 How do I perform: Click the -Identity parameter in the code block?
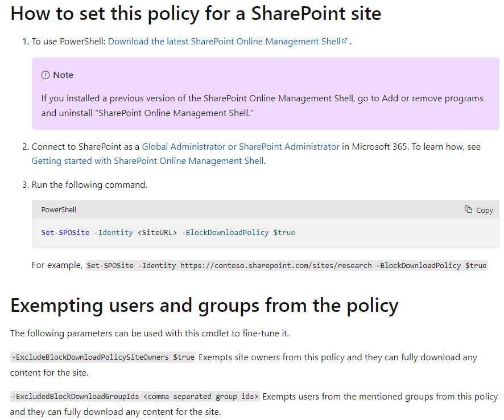113,233
